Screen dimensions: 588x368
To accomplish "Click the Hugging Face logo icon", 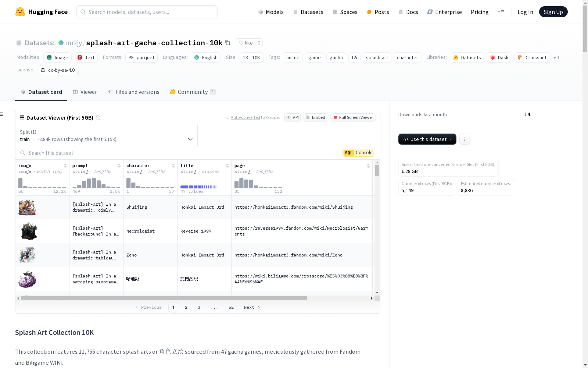I will tap(20, 12).
